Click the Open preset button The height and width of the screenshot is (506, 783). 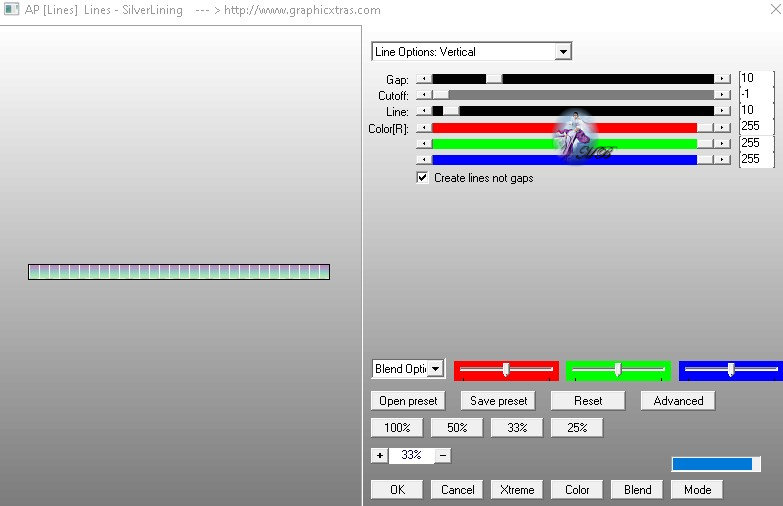click(408, 401)
